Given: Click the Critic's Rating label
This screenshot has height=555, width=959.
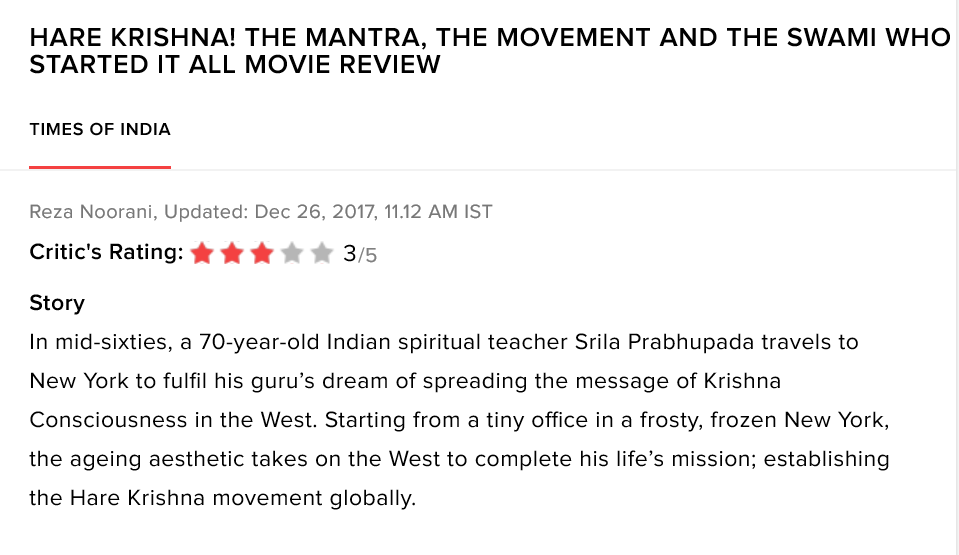Looking at the screenshot, I should pyautogui.click(x=106, y=253).
